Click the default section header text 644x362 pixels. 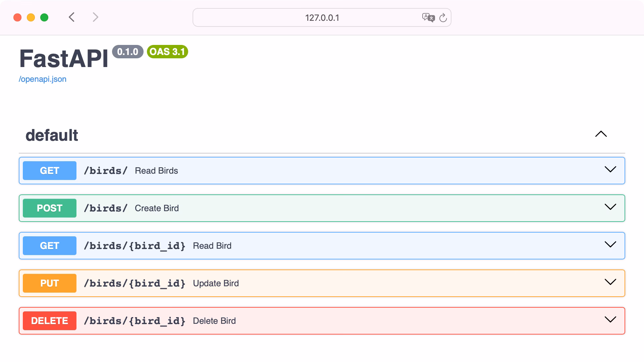tap(52, 135)
